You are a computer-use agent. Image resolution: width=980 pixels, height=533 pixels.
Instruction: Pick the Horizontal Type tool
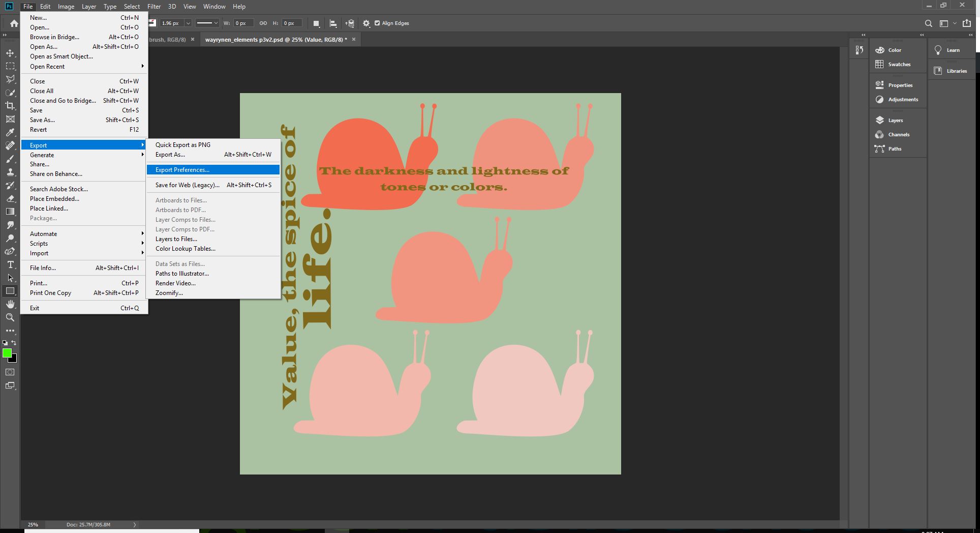(10, 264)
